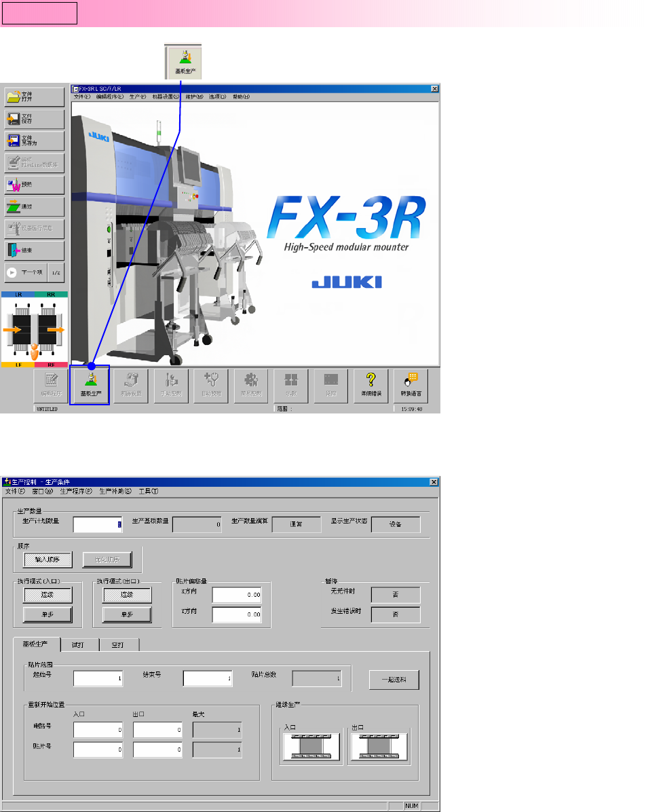Close the 生产控制 window
This screenshot has width=646, height=812.
pyautogui.click(x=434, y=482)
